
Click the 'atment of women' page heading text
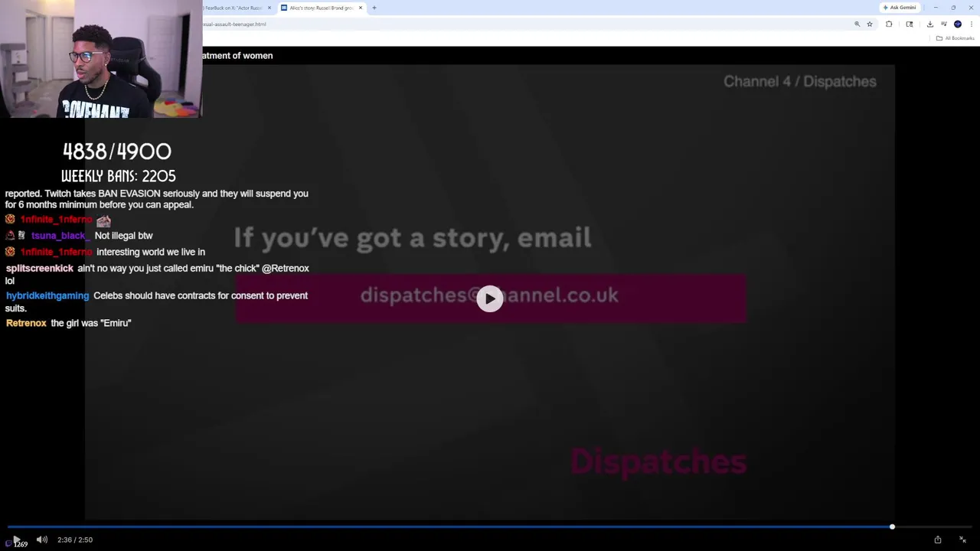237,55
